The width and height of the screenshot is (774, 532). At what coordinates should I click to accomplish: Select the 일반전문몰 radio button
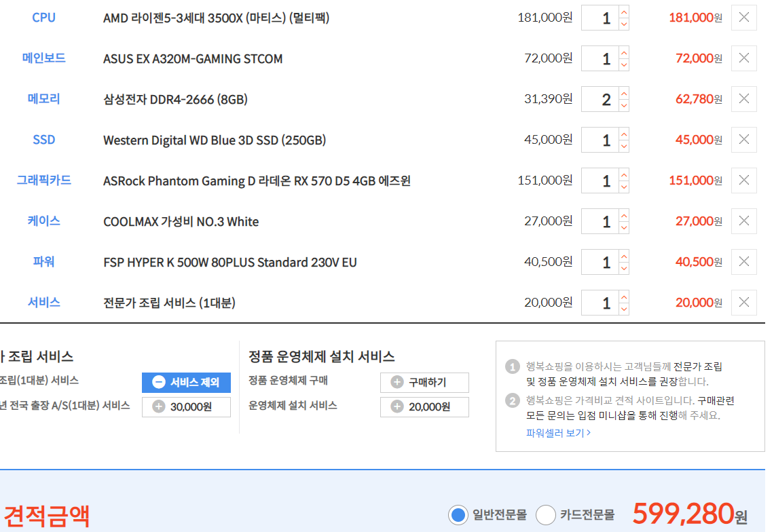pyautogui.click(x=458, y=515)
